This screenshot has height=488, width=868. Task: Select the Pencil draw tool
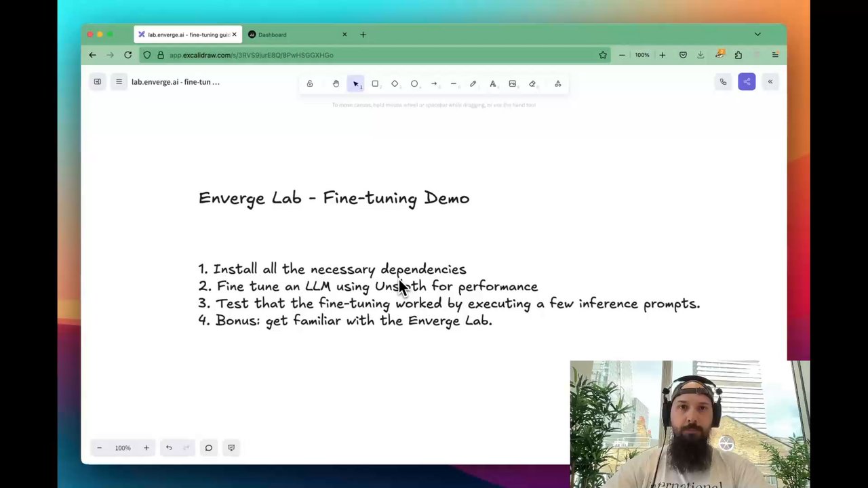pyautogui.click(x=473, y=83)
